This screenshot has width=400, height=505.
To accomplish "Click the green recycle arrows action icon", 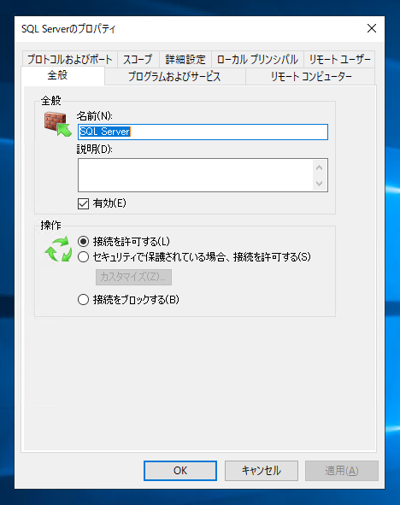I will coord(58,249).
